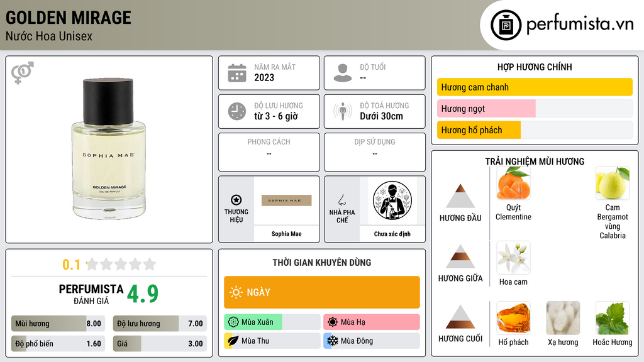Viewport: 644px width, 362px height.
Task: Click the Hương ngọt accord bar
Action: click(x=535, y=108)
